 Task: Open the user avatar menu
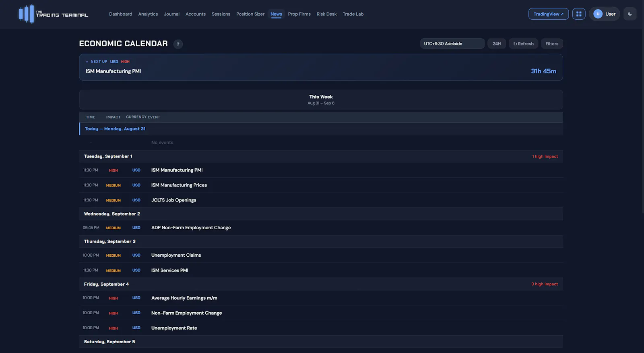click(x=605, y=14)
